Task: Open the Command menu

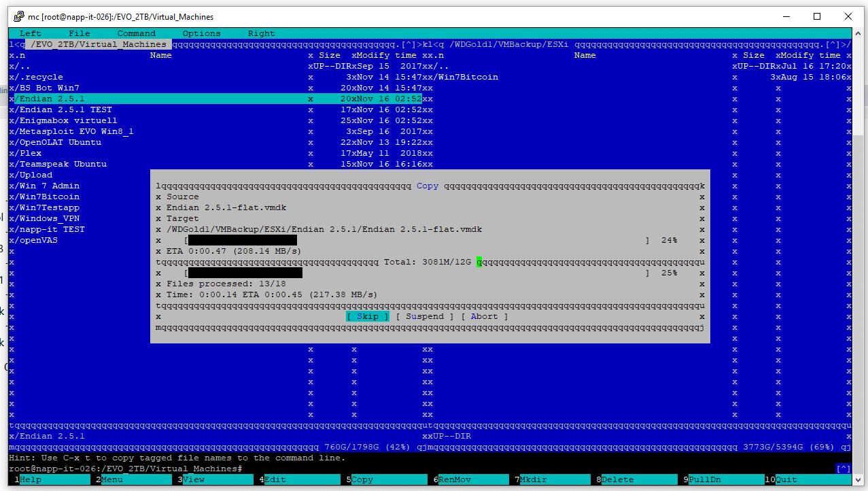Action: point(136,33)
